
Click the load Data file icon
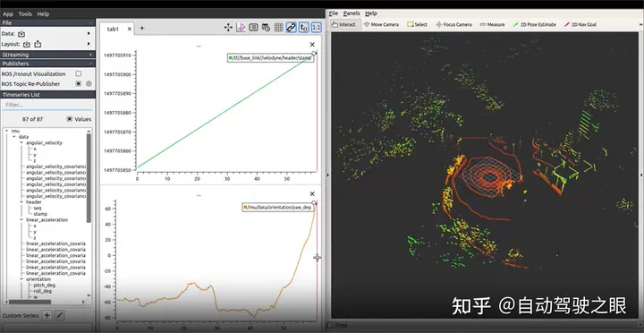pos(21,34)
